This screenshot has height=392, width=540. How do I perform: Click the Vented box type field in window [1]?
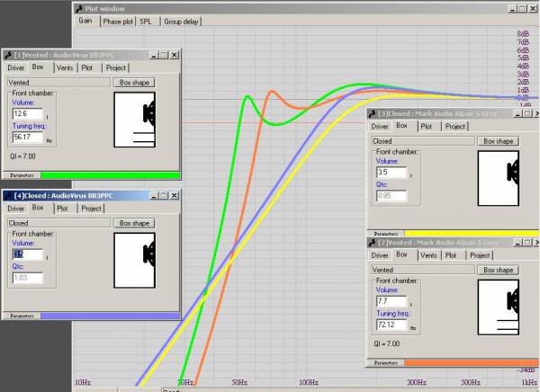pyautogui.click(x=58, y=83)
